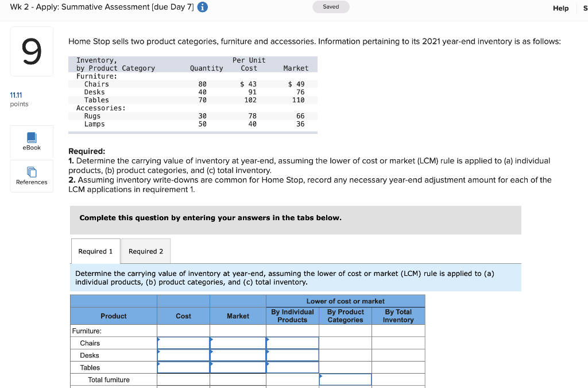This screenshot has width=588, height=388.
Task: Open the References resource
Action: pyautogui.click(x=32, y=176)
